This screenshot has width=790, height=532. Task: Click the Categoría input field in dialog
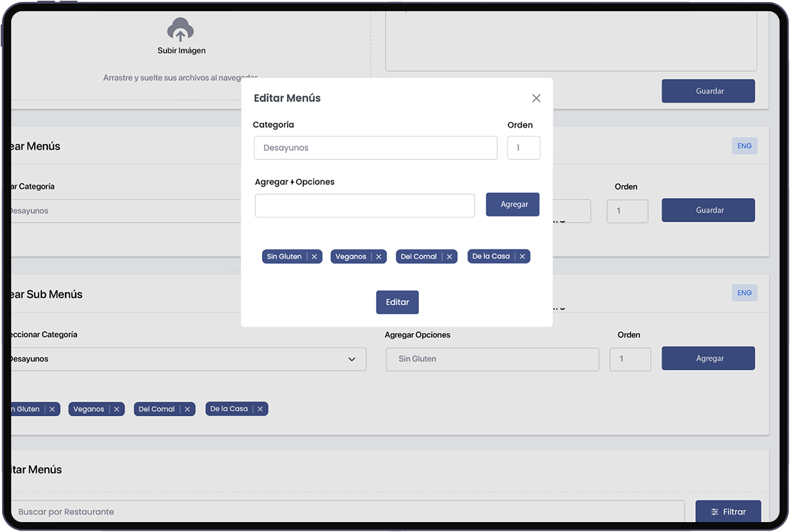(375, 148)
